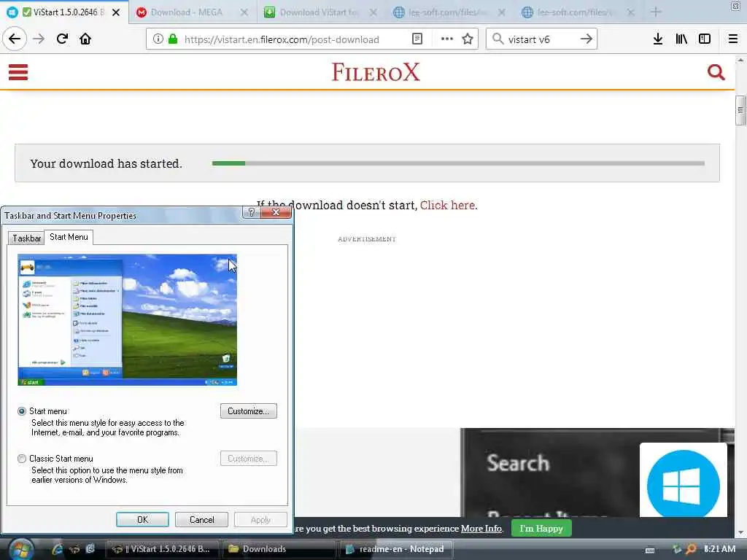Click the system tray magnifier icon
747x560 pixels.
690,549
